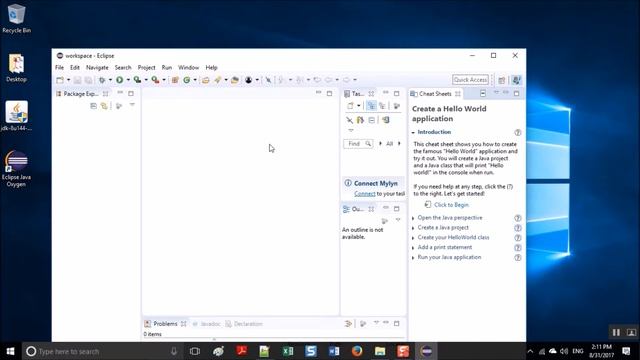Toggle Link with Editor in Package Explorer
This screenshot has height=360, width=640.
[104, 106]
